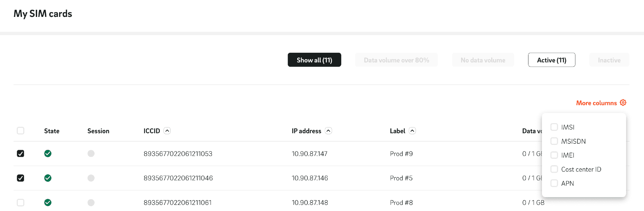Click grey session indicator for Prod #9
This screenshot has height=211, width=644.
click(x=91, y=154)
